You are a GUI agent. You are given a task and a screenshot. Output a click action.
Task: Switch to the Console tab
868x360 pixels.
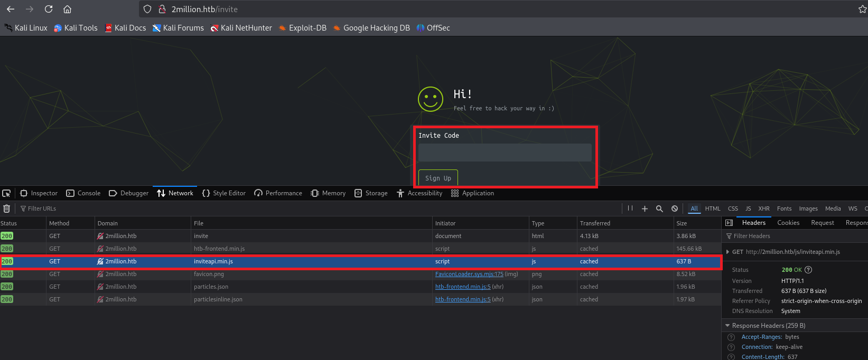(x=83, y=193)
